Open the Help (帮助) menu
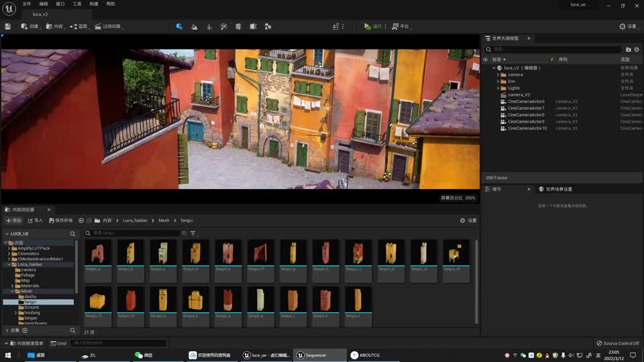Image resolution: width=644 pixels, height=362 pixels. click(111, 4)
